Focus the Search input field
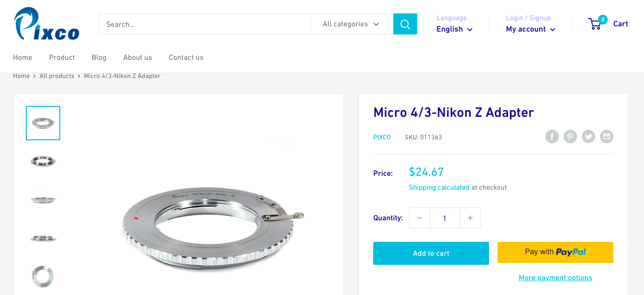The width and height of the screenshot is (644, 295). pyautogui.click(x=205, y=24)
